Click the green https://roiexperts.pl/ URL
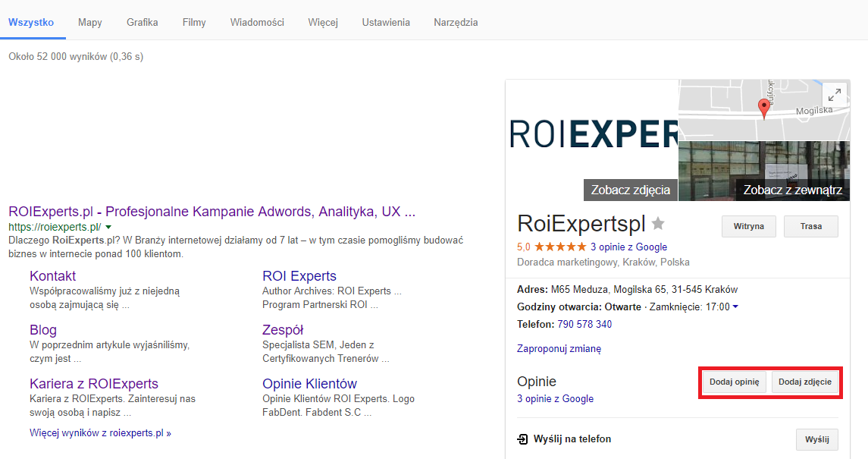This screenshot has height=459, width=868. tap(55, 227)
